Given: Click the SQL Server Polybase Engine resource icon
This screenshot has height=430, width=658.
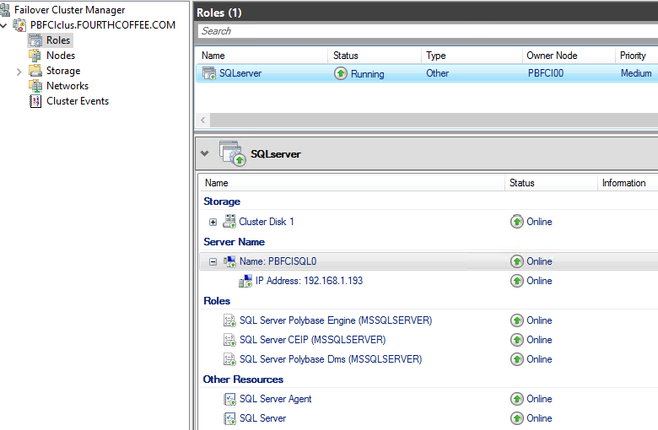Looking at the screenshot, I should [230, 321].
